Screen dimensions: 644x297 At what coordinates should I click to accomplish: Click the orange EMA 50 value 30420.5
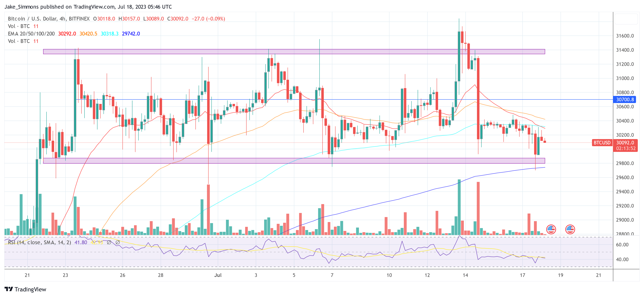coord(88,34)
